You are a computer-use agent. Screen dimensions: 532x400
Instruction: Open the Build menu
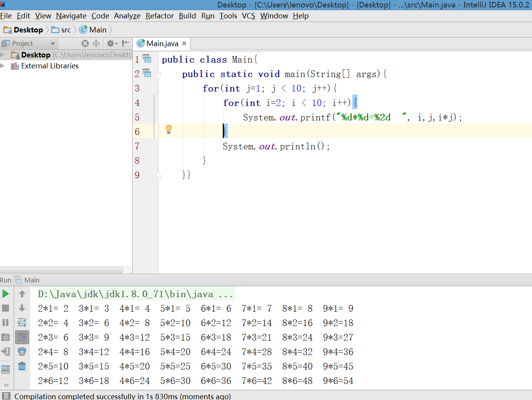pyautogui.click(x=188, y=16)
